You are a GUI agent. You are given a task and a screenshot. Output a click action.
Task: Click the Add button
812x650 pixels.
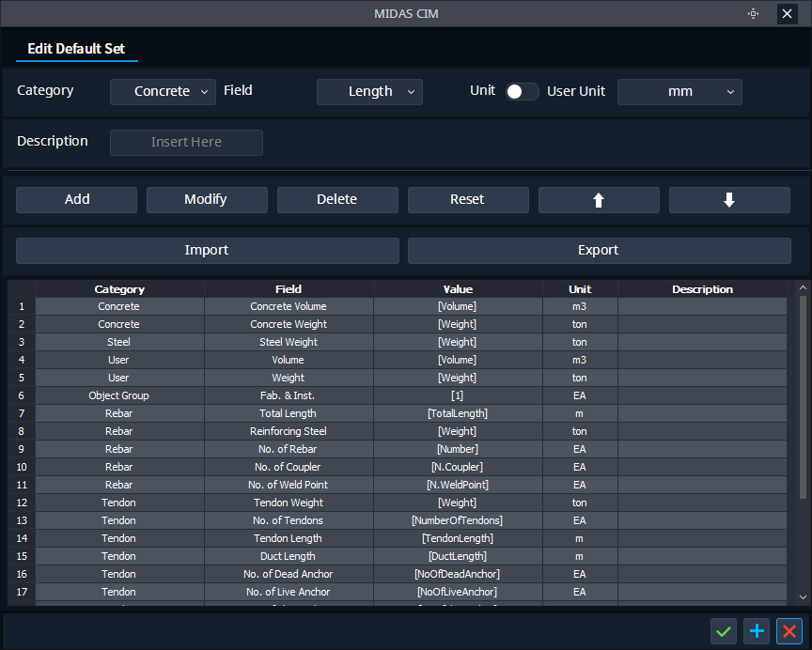point(77,200)
